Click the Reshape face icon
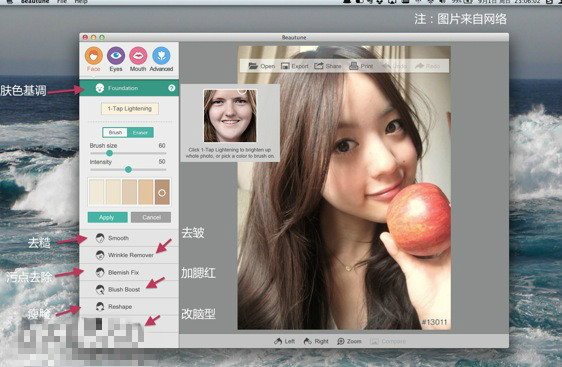Screen dimensions: 562x367 (x=100, y=306)
